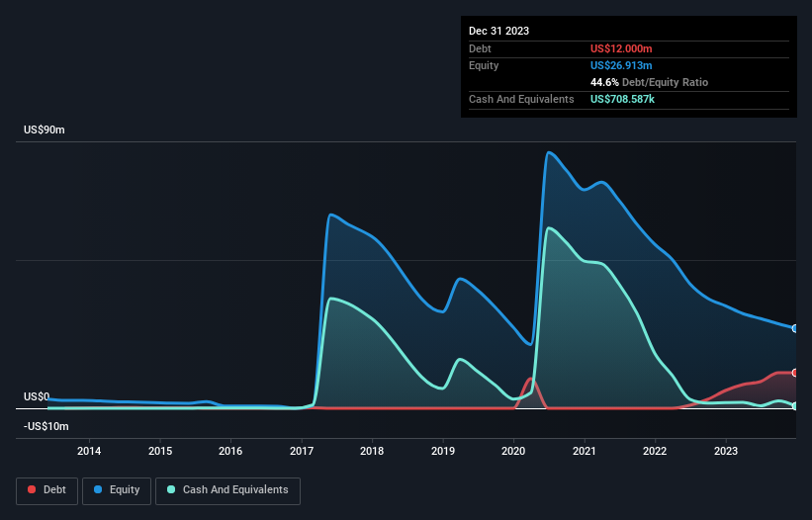Click the -US$10m y-axis label

coord(46,426)
